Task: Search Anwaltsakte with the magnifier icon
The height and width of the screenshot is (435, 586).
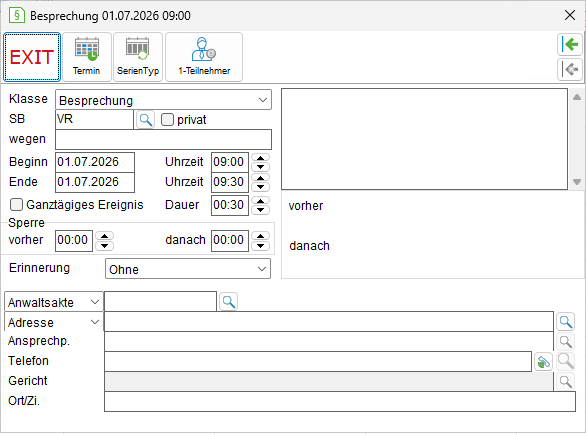Action: (229, 302)
